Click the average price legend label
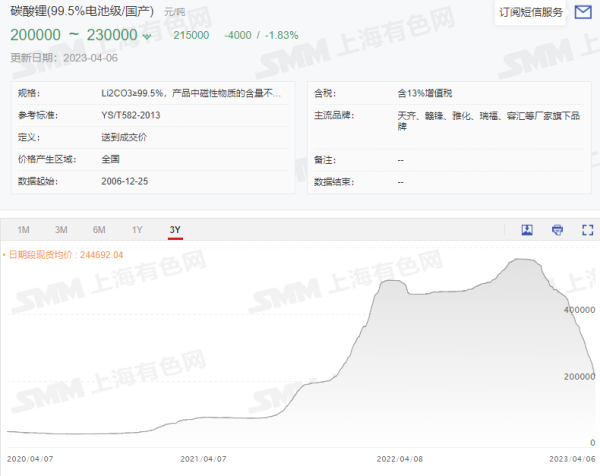Viewport: 600px width, 476px height. coord(66,255)
